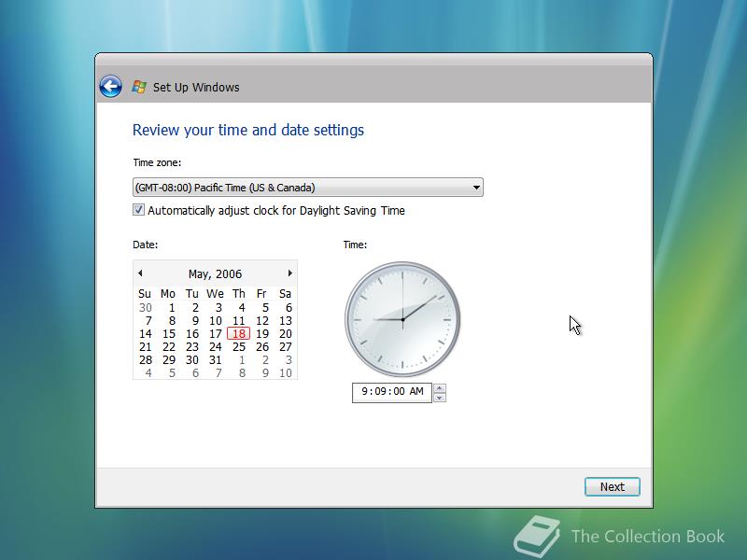Click the 9:09:00 AM time field
Viewport: 747px width, 560px height.
click(x=391, y=392)
